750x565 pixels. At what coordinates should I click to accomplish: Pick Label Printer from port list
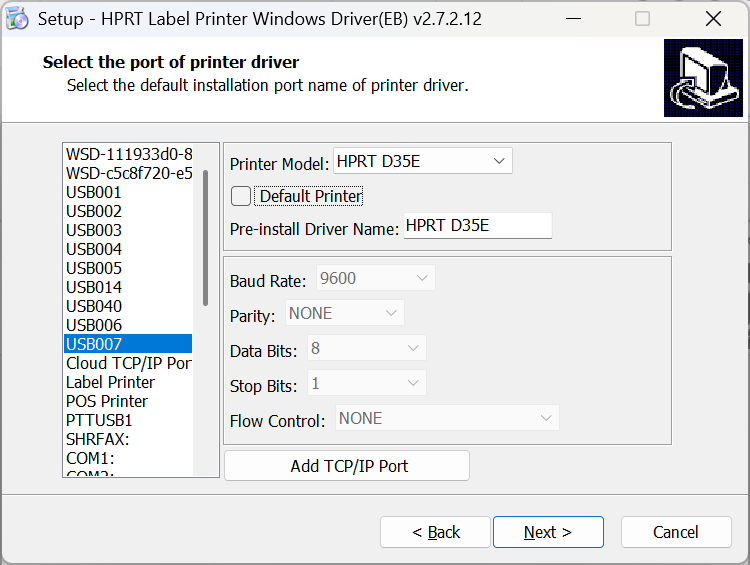(110, 382)
